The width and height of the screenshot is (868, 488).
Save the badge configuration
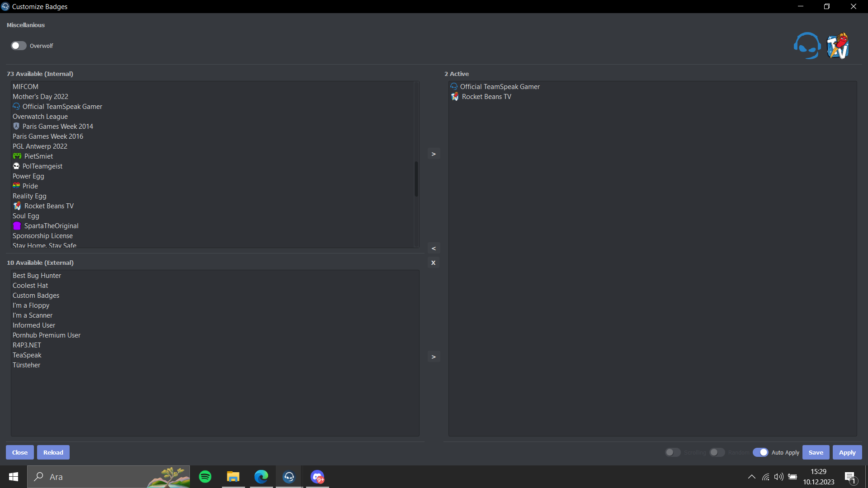pyautogui.click(x=816, y=452)
